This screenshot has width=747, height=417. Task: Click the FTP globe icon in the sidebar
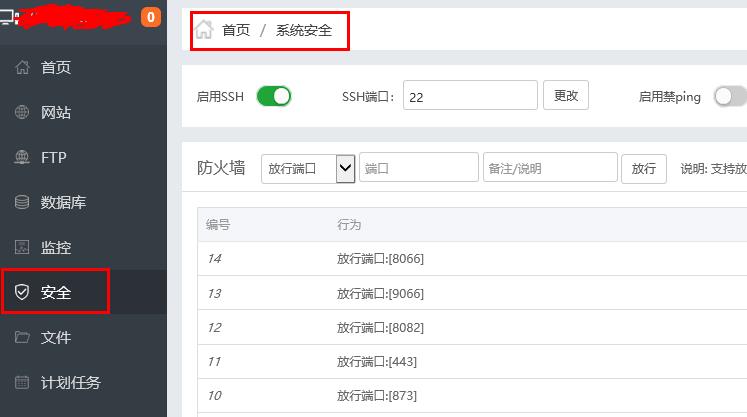pos(22,157)
